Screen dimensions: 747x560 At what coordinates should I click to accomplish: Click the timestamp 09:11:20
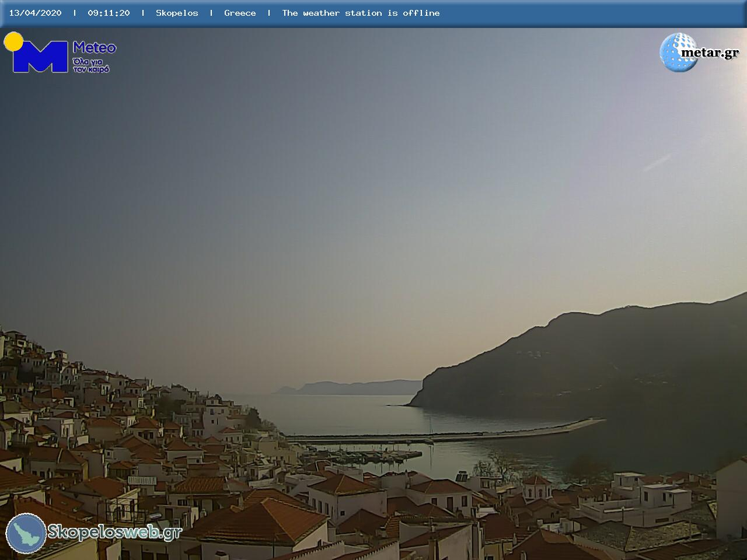point(109,13)
